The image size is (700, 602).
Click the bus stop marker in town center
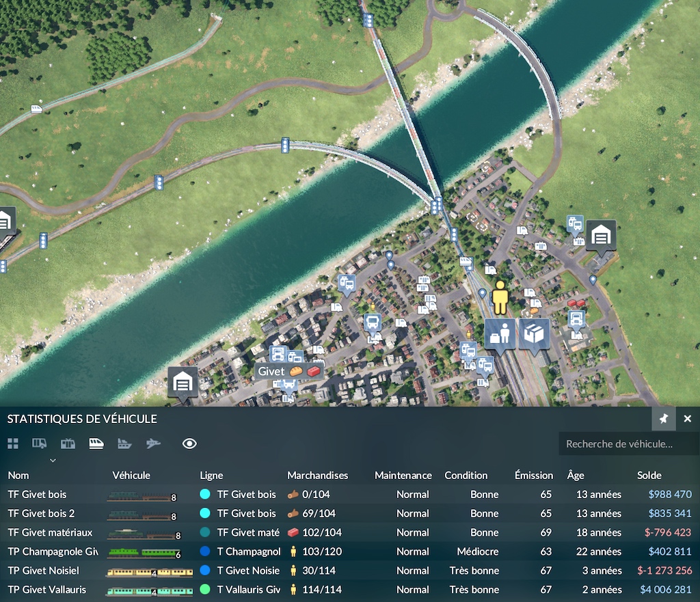click(x=373, y=323)
